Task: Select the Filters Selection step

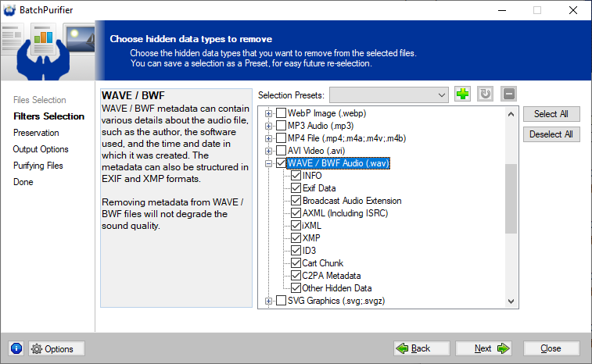Action: tap(48, 116)
